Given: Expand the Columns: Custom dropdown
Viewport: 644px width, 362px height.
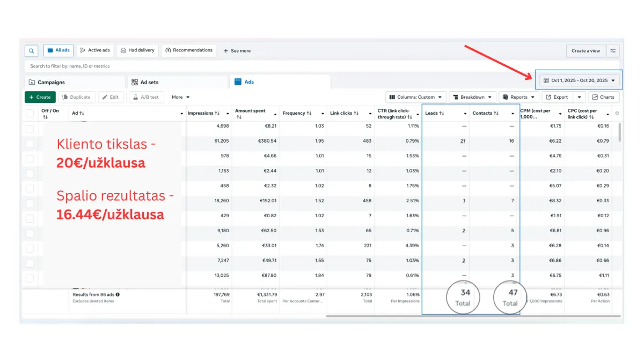Looking at the screenshot, I should point(416,97).
